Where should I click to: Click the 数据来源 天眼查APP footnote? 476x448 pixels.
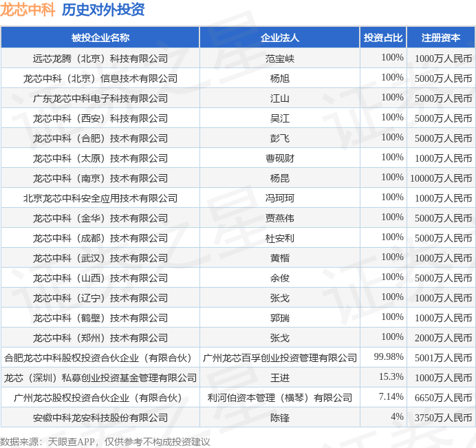point(105,442)
